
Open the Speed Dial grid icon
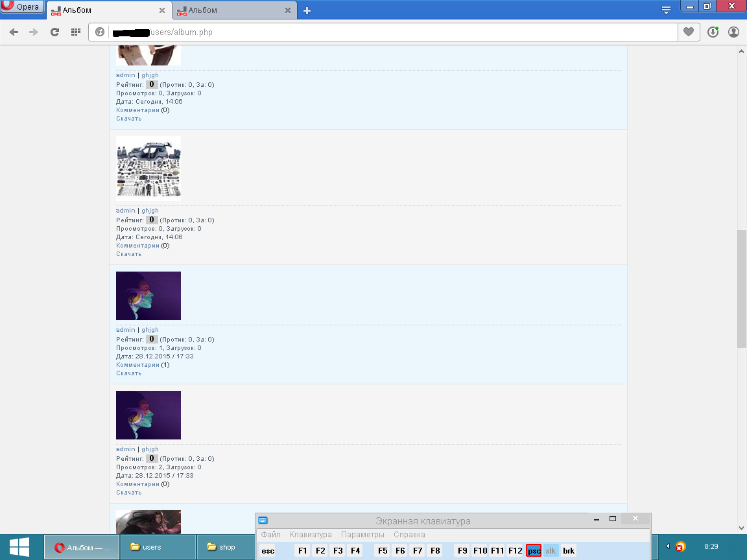point(76,32)
